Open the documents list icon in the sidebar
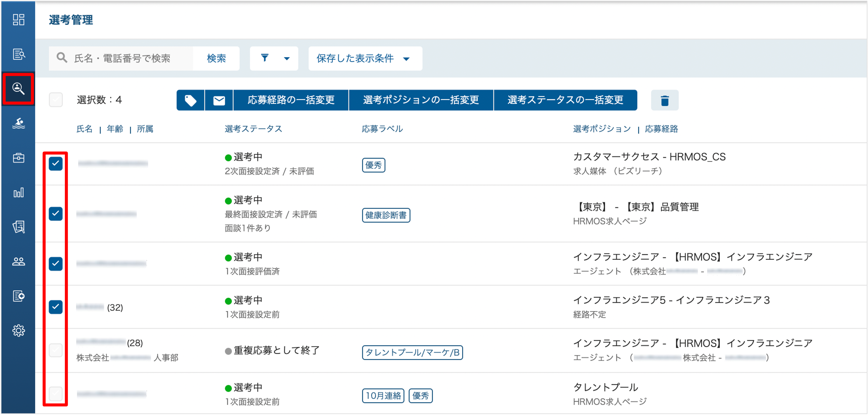Image resolution: width=868 pixels, height=415 pixels. (x=19, y=227)
